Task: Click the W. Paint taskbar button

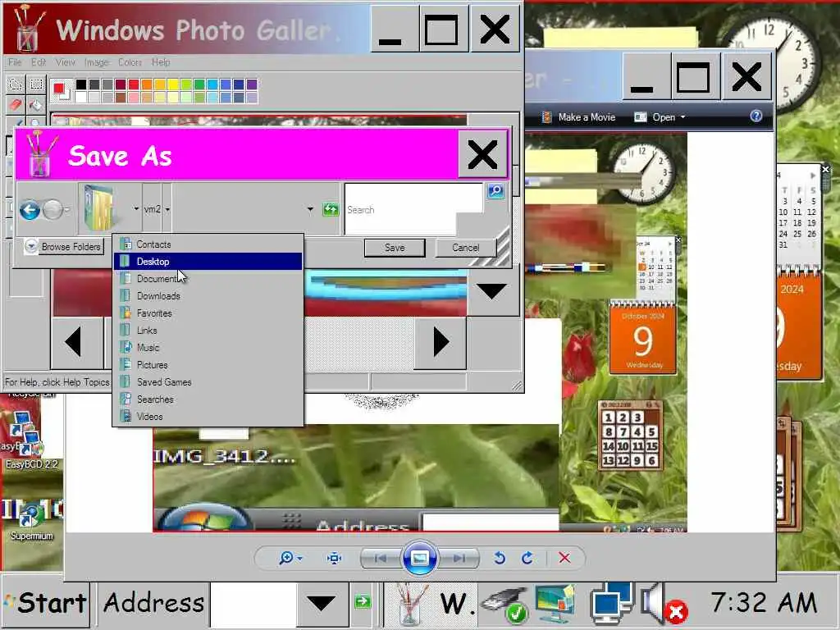Action: click(x=431, y=604)
